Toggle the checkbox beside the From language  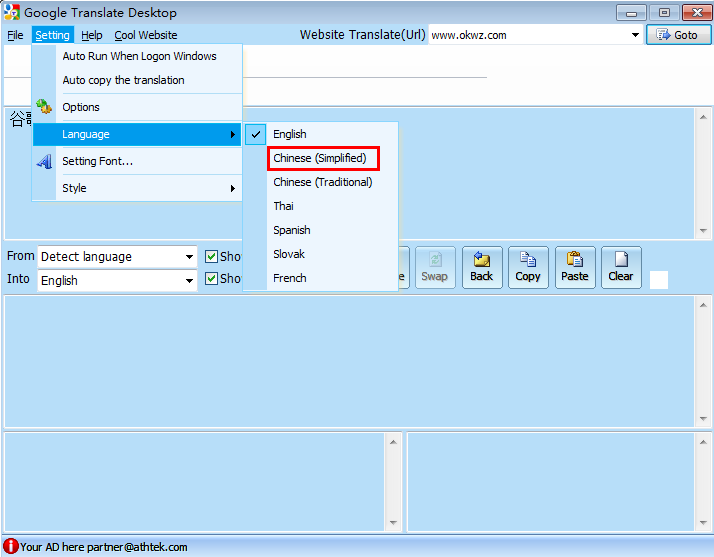(x=211, y=257)
